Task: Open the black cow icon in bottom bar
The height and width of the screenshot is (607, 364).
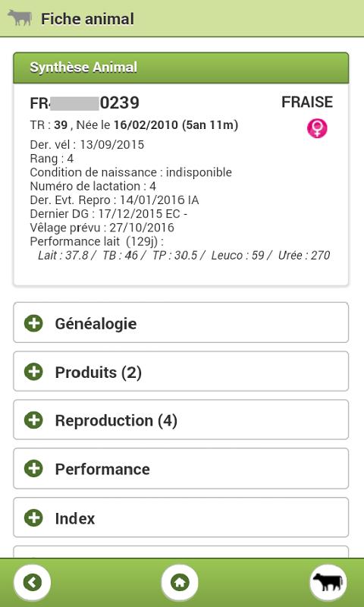Action: pyautogui.click(x=328, y=582)
